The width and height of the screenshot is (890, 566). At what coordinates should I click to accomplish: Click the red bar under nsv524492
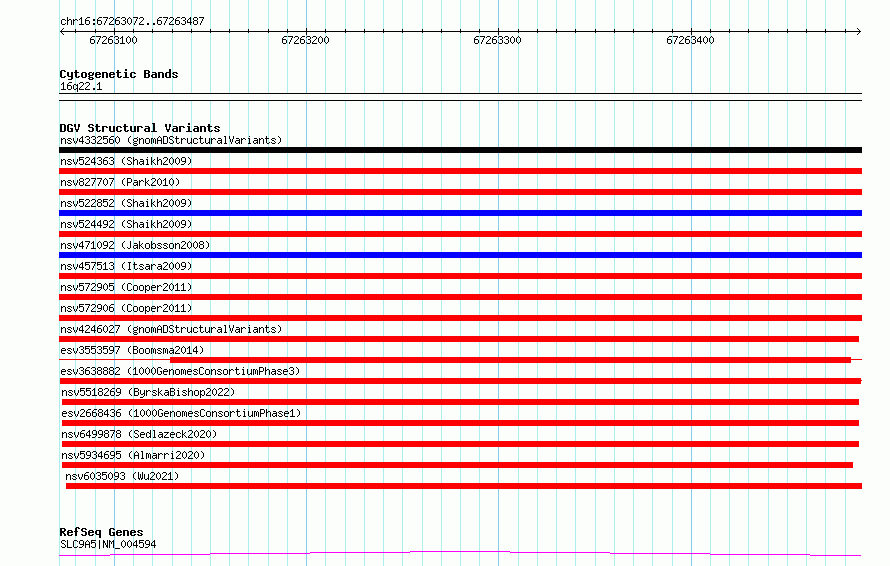[460, 234]
